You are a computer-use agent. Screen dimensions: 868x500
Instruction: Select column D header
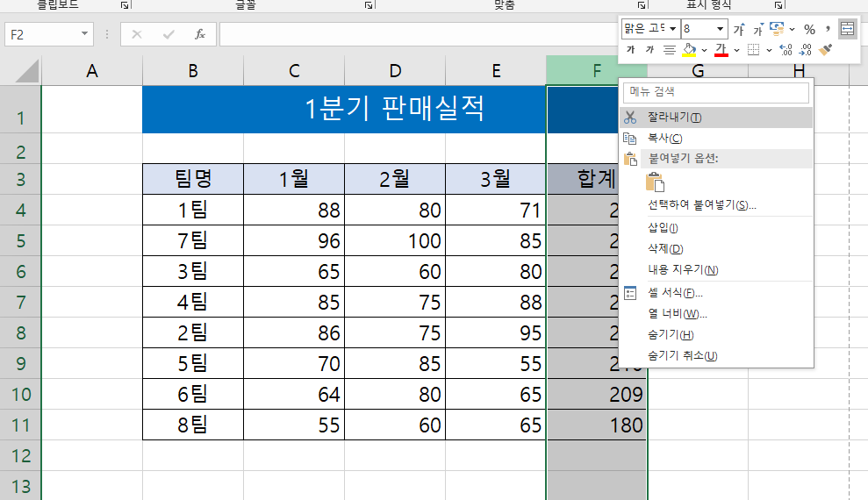click(395, 71)
